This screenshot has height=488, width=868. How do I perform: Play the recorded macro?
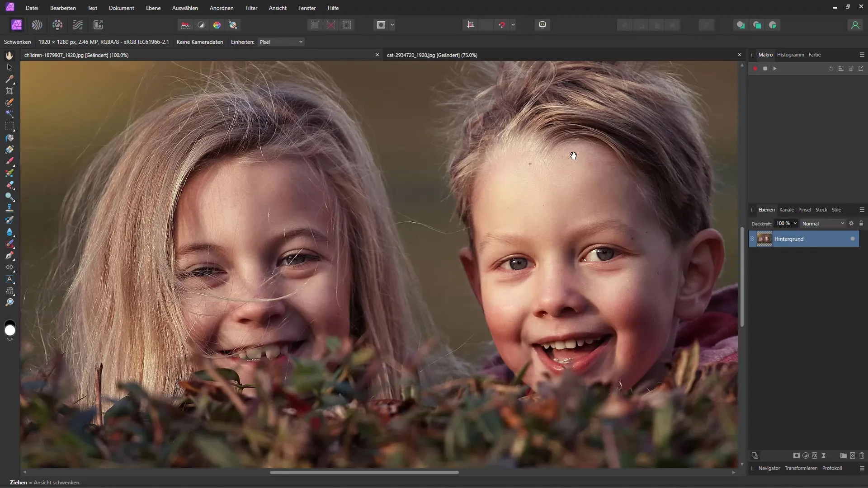(x=775, y=69)
